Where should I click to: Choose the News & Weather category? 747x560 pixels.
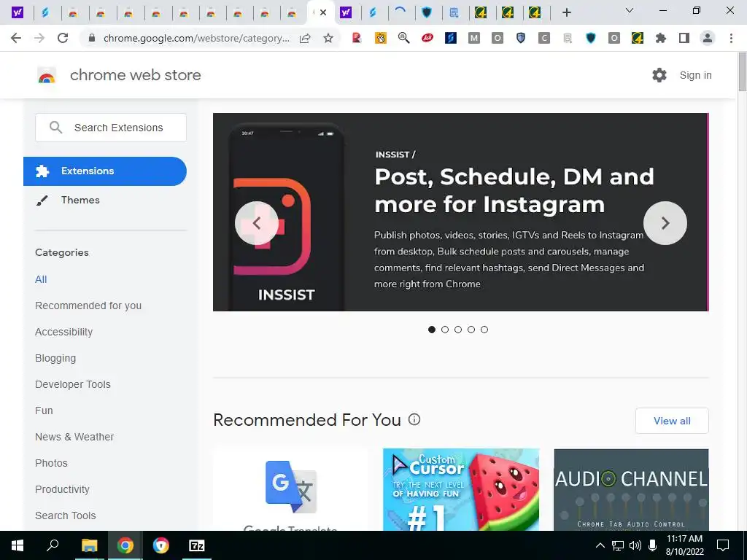point(74,437)
